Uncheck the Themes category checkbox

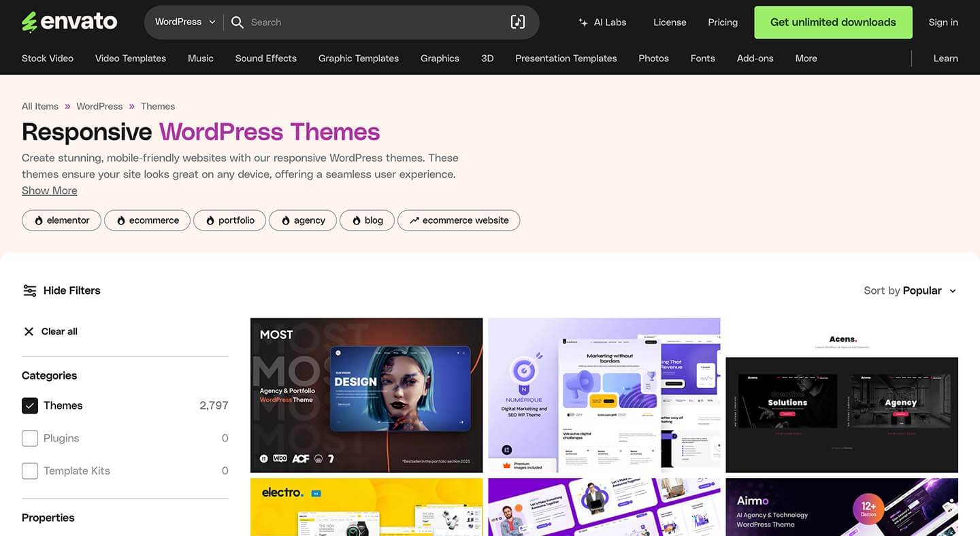pos(30,405)
